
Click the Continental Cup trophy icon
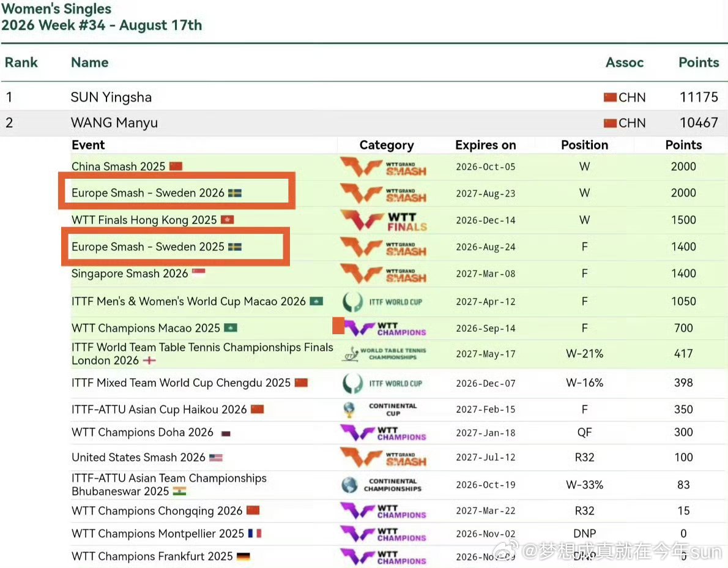click(349, 409)
